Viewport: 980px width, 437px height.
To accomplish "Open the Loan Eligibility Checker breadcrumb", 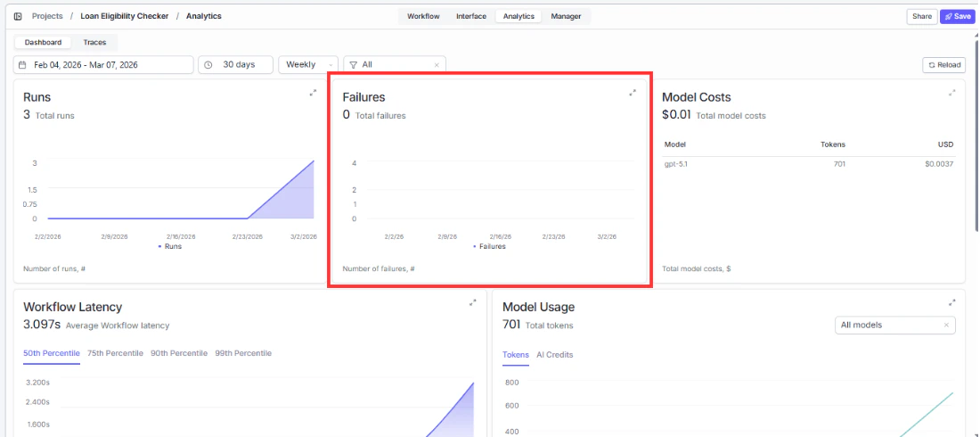I will point(125,16).
